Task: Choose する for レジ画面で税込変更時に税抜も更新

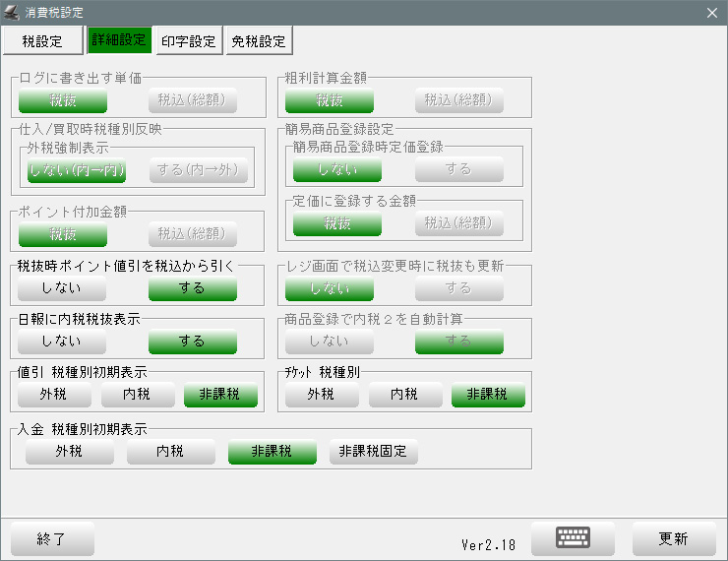Action: coord(458,288)
